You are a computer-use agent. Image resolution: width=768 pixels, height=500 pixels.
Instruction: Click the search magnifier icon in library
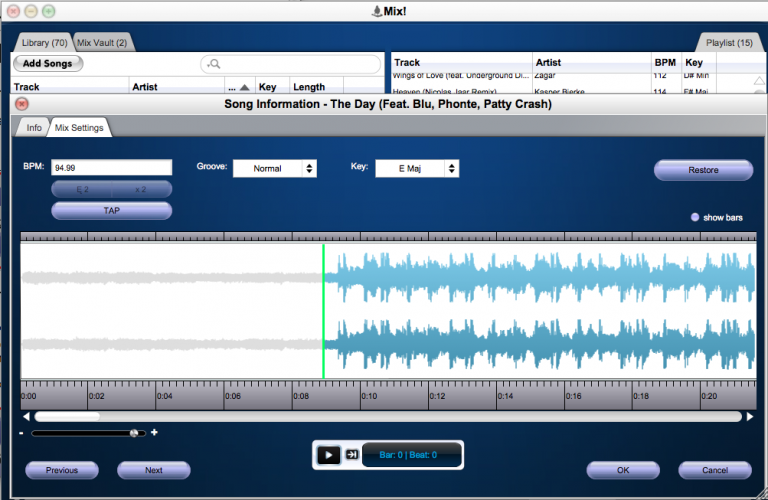click(214, 64)
